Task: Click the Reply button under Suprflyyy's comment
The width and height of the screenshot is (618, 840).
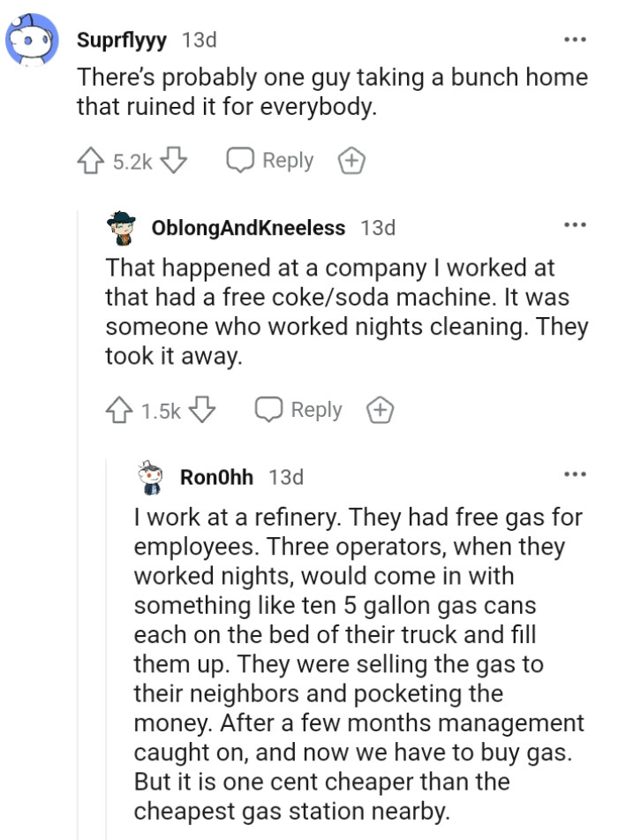Action: click(290, 160)
